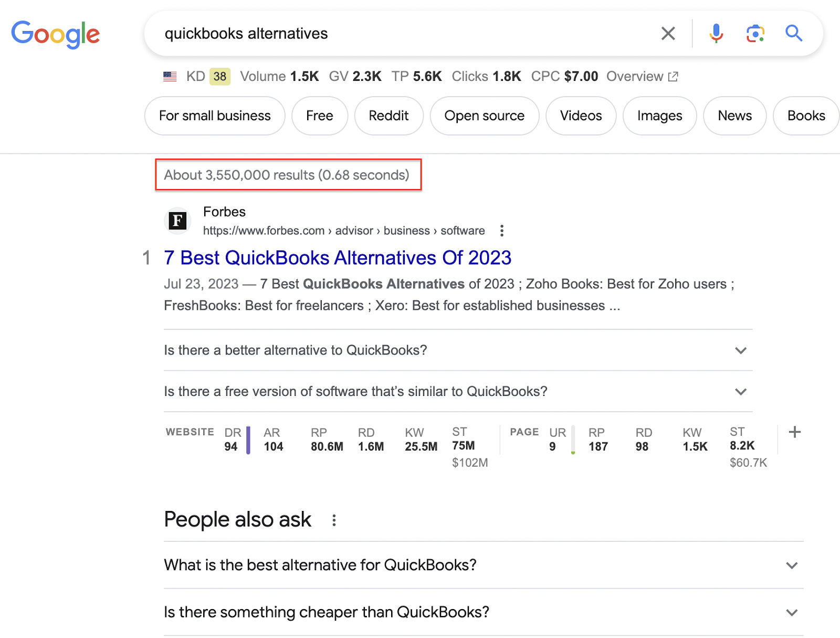840x638 pixels.
Task: Click the website KW 25.5M value
Action: 421,447
